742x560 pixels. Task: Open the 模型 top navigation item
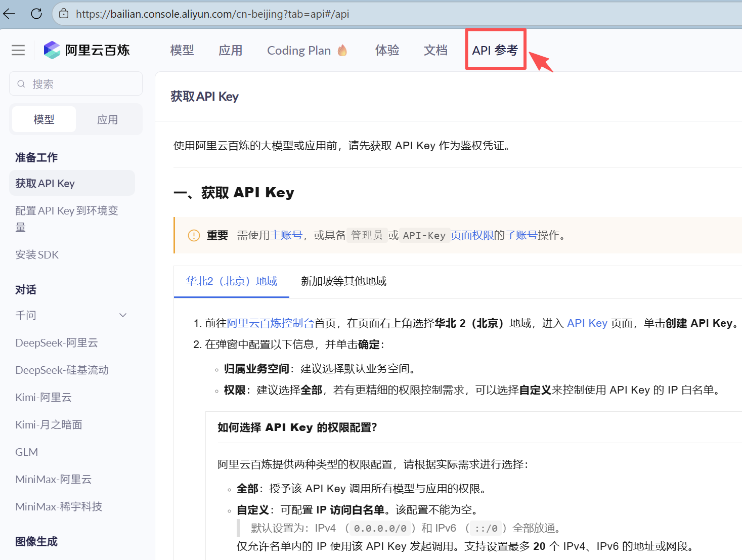182,50
